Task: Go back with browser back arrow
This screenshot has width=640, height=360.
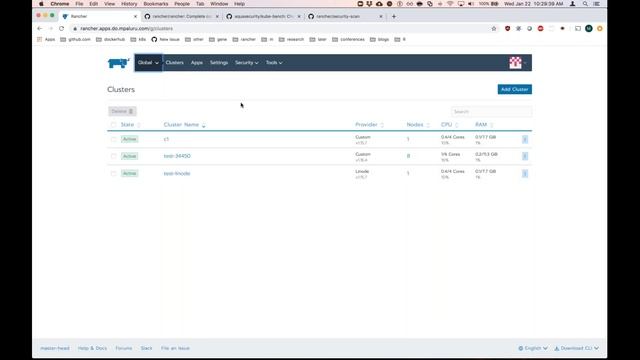Action: 40,29
